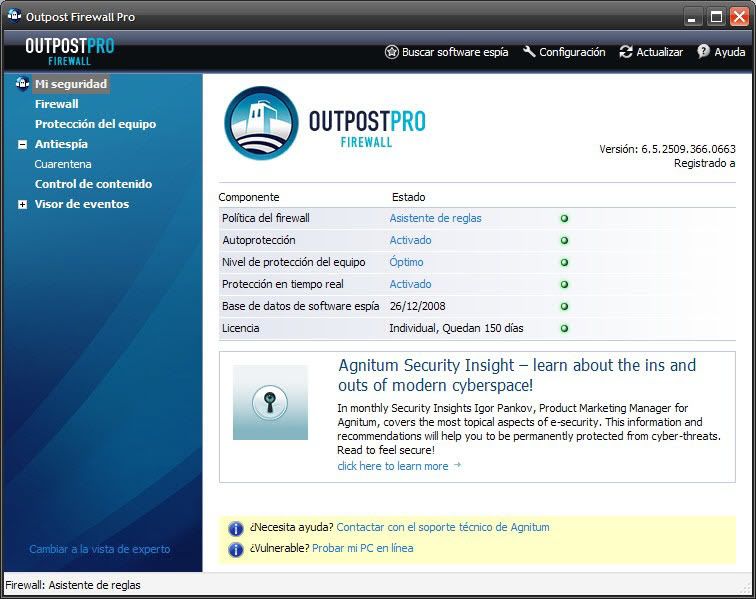Open Protección del equipo section
This screenshot has width=756, height=599.
click(95, 124)
